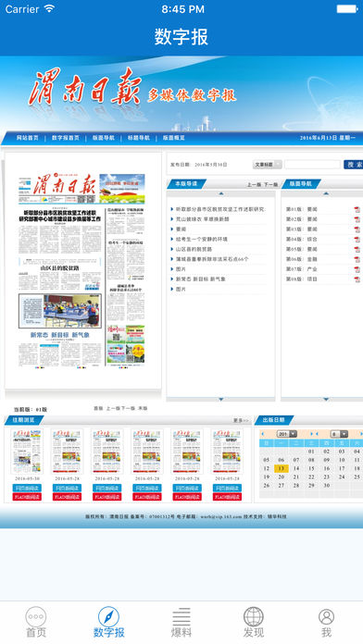
Task: Open the large 渭南日报 front page preview
Action: coord(81,270)
